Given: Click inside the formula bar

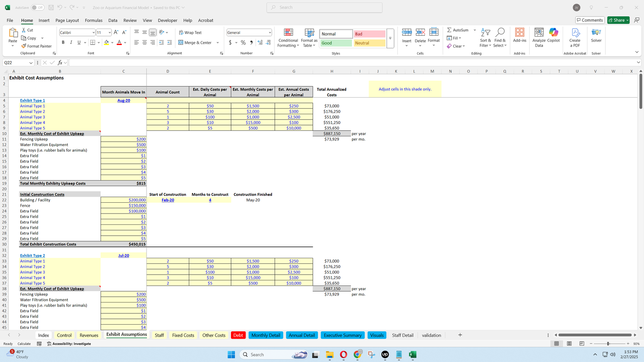Looking at the screenshot, I should pos(350,63).
